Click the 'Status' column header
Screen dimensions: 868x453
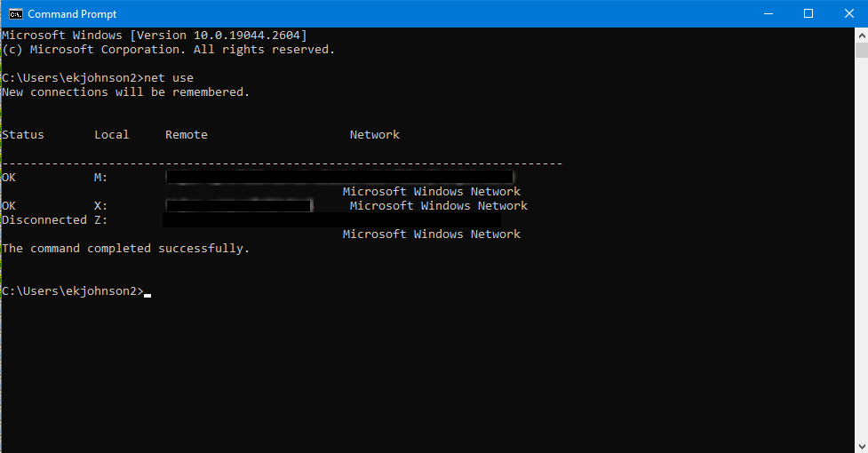click(23, 135)
